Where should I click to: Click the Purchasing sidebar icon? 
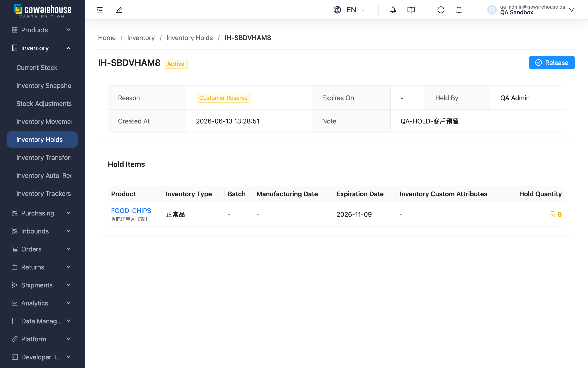(x=14, y=213)
